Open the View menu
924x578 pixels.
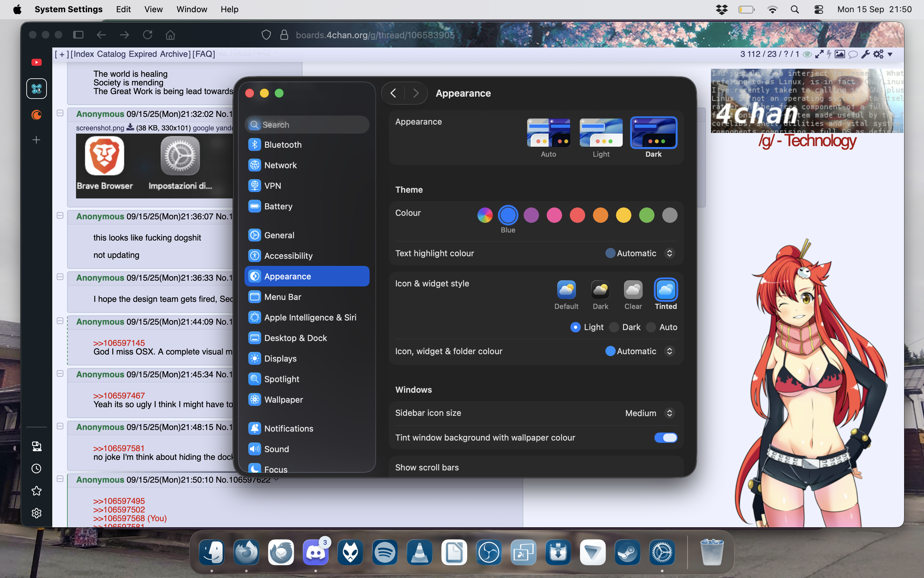click(x=153, y=9)
